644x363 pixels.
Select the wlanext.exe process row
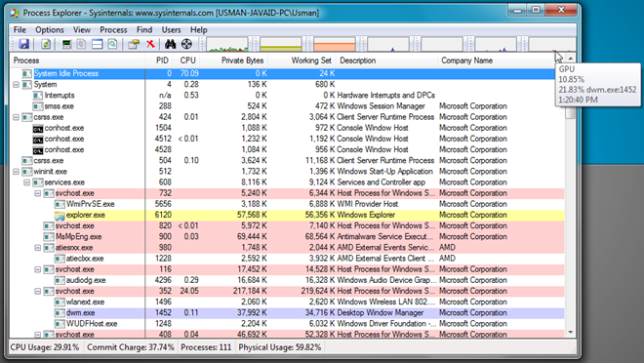tap(287, 302)
